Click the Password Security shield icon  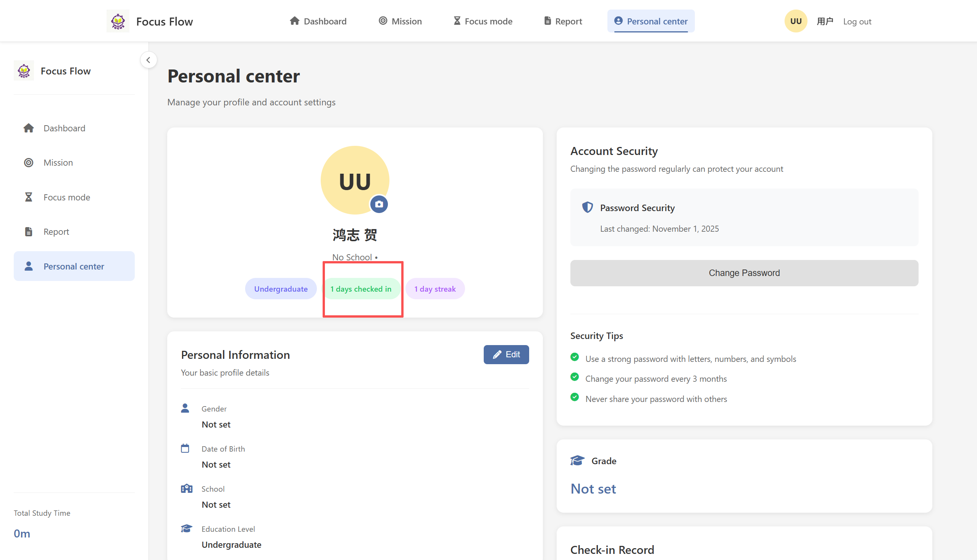(587, 208)
